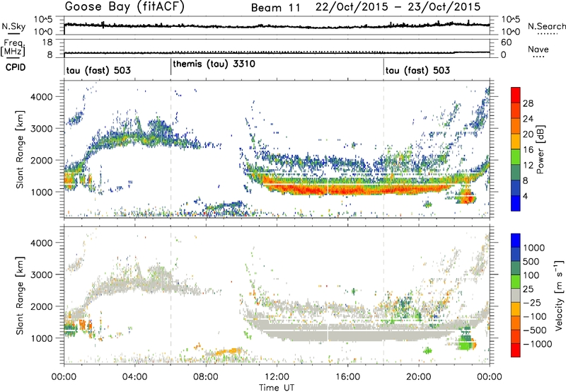Viewport: 566px width, 392px height.
Task: Click the '22/Oct/2015 - 23/Oct/2015' date range
Action: [x=398, y=7]
